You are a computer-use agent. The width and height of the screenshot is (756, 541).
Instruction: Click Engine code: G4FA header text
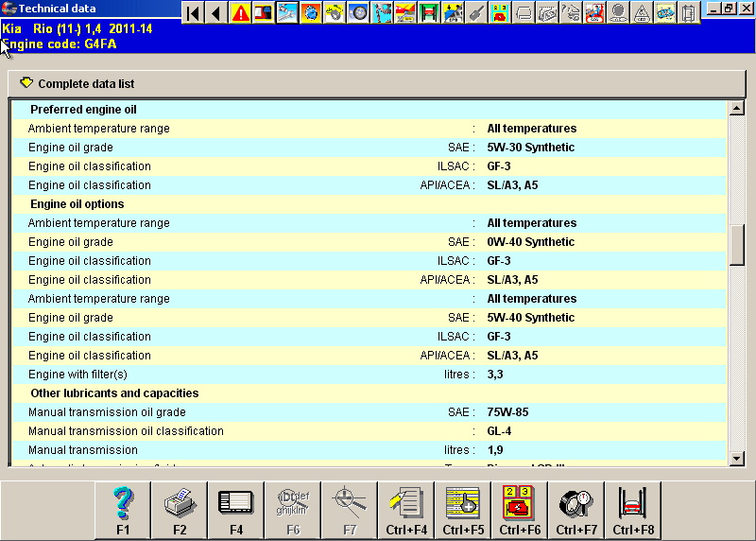pos(60,44)
